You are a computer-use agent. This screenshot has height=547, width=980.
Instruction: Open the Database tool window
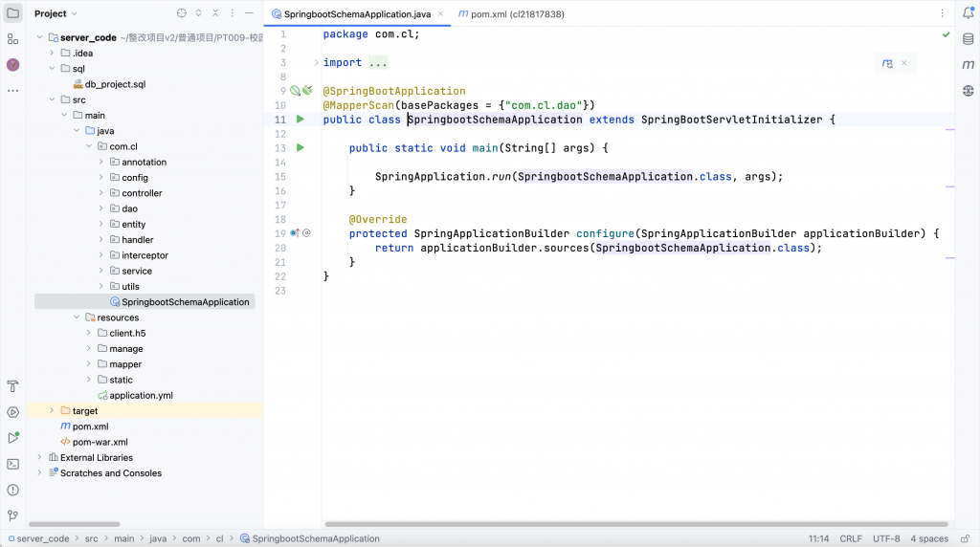pyautogui.click(x=968, y=39)
